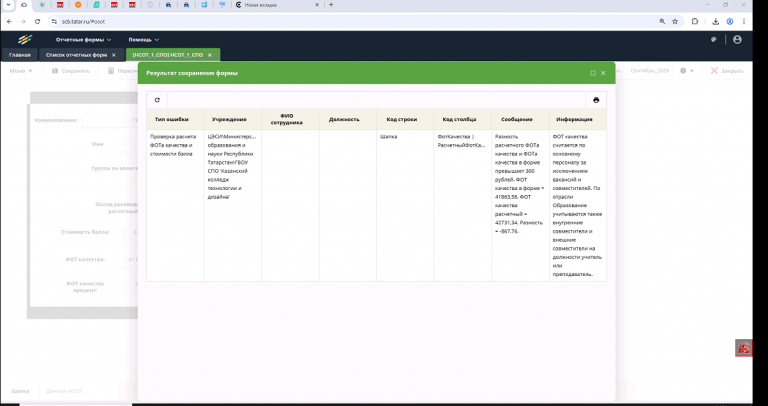The height and width of the screenshot is (406, 768).
Task: Expand the Отчетные формы menu
Action: [83, 40]
